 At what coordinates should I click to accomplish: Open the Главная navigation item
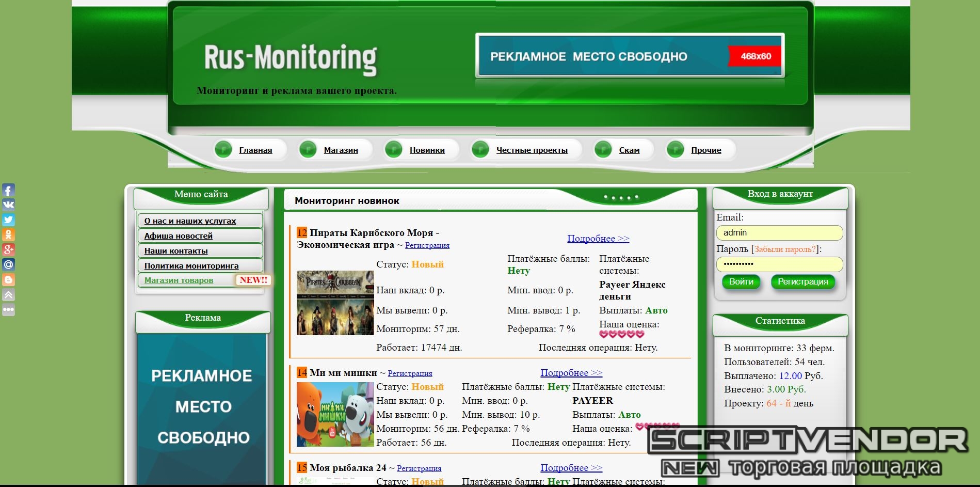click(x=255, y=150)
